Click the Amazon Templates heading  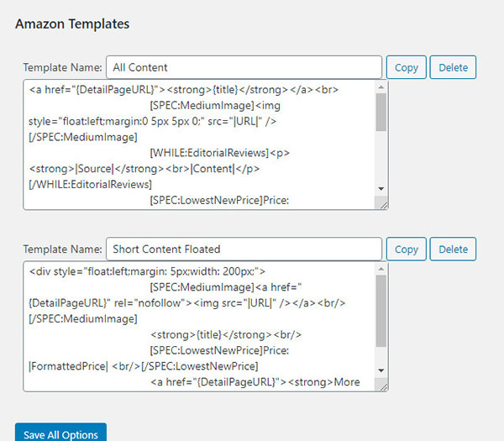click(x=72, y=24)
